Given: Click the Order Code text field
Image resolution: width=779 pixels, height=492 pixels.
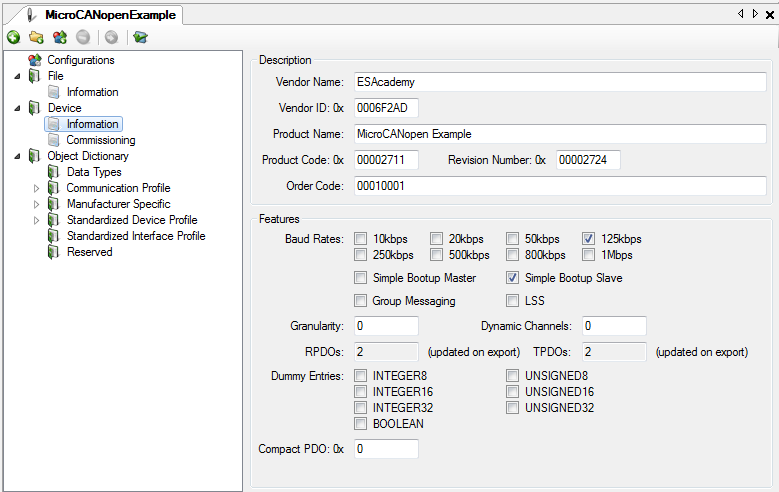Looking at the screenshot, I should [x=558, y=186].
